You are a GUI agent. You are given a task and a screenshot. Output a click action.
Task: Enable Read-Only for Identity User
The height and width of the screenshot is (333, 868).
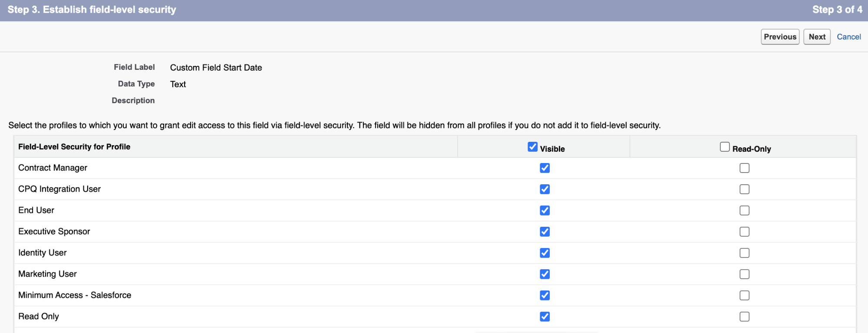[744, 253]
